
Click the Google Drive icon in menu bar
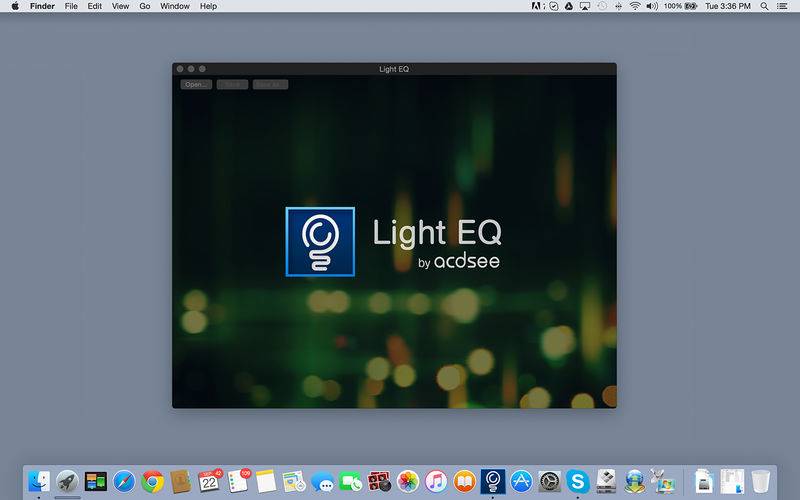coord(569,6)
